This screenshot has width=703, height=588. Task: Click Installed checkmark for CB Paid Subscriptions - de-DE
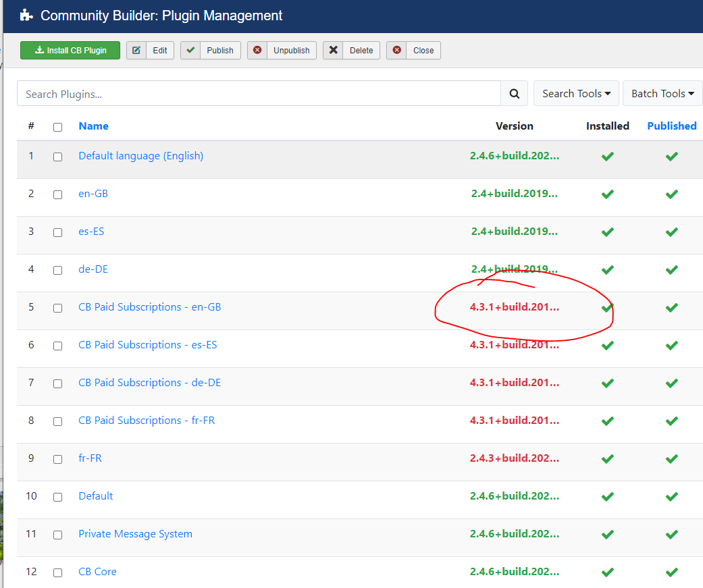pyautogui.click(x=608, y=383)
